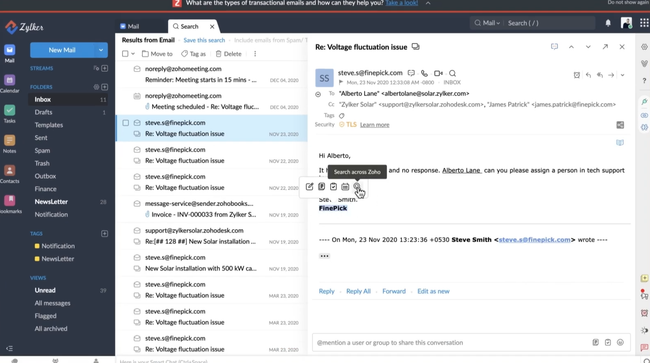The width and height of the screenshot is (650, 363).
Task: Click the top search input field
Action: point(549,23)
